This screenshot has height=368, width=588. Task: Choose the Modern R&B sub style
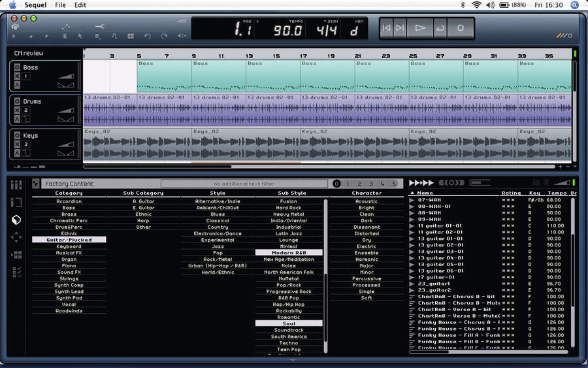[289, 253]
